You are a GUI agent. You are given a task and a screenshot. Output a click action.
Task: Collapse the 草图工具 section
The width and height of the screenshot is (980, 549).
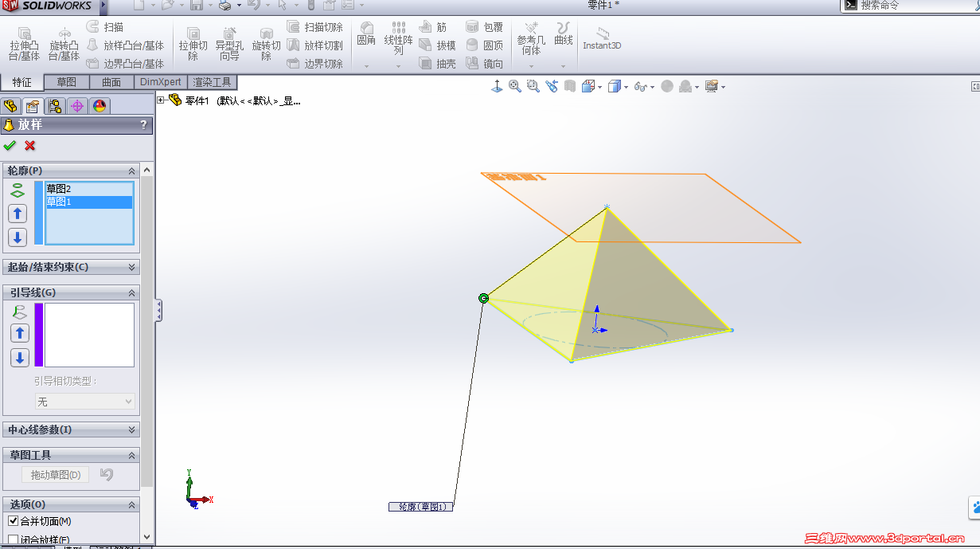pos(132,455)
